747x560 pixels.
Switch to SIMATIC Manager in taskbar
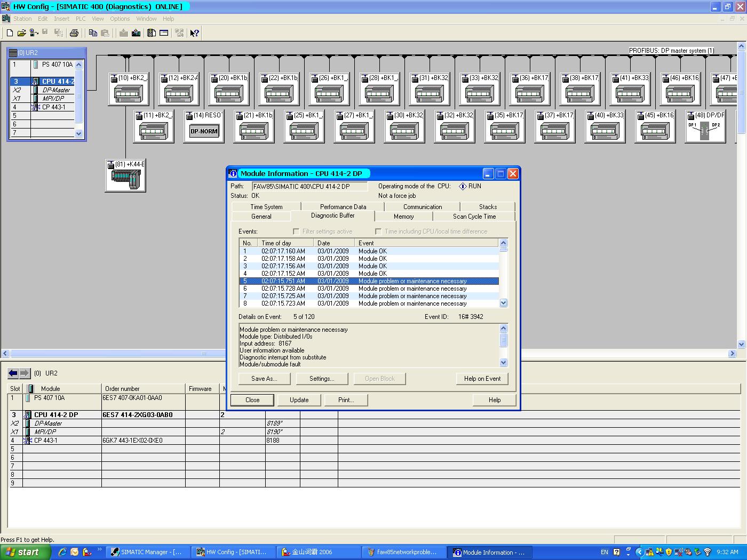point(147,552)
